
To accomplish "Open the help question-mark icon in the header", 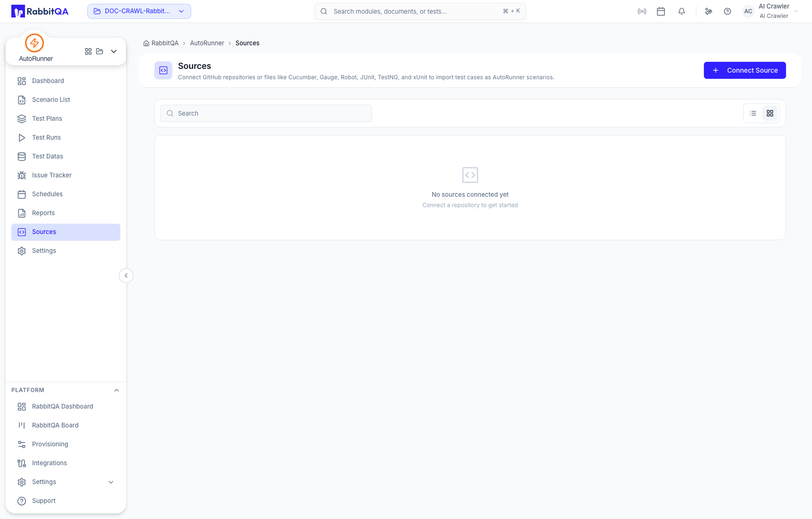I will [727, 11].
